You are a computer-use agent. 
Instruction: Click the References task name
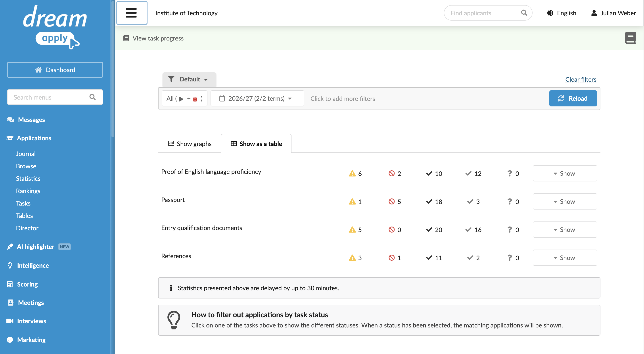pyautogui.click(x=176, y=256)
